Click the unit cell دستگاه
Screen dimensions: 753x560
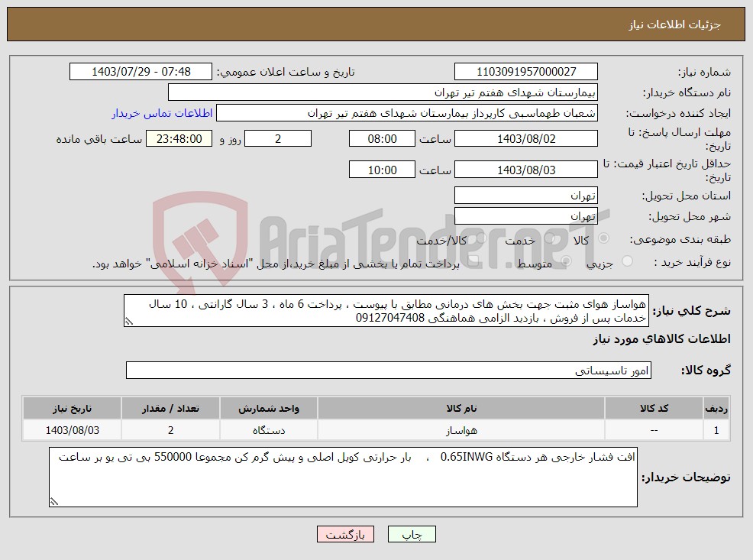[x=269, y=430]
